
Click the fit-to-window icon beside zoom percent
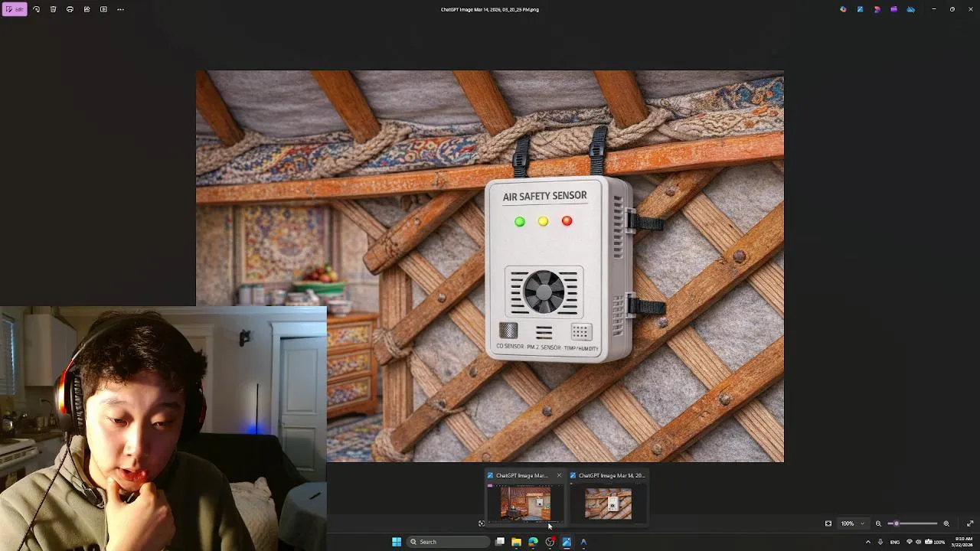click(828, 523)
